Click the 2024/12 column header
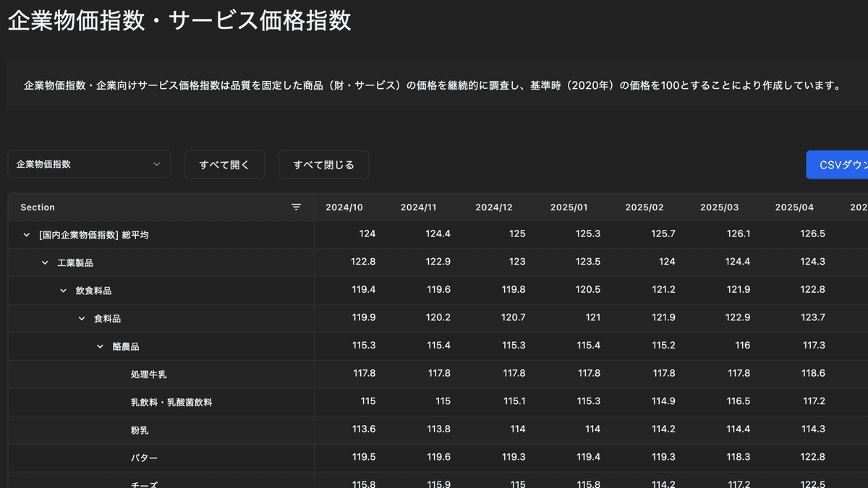The image size is (868, 488). click(494, 207)
